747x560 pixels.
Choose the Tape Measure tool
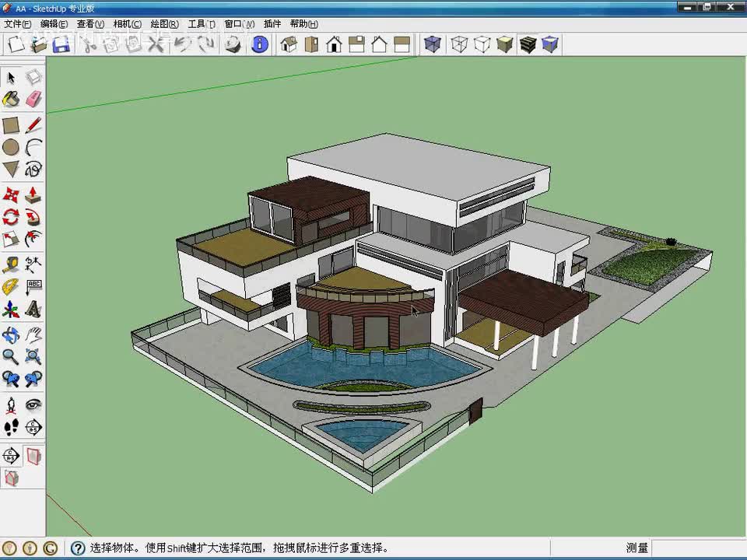[x=11, y=265]
